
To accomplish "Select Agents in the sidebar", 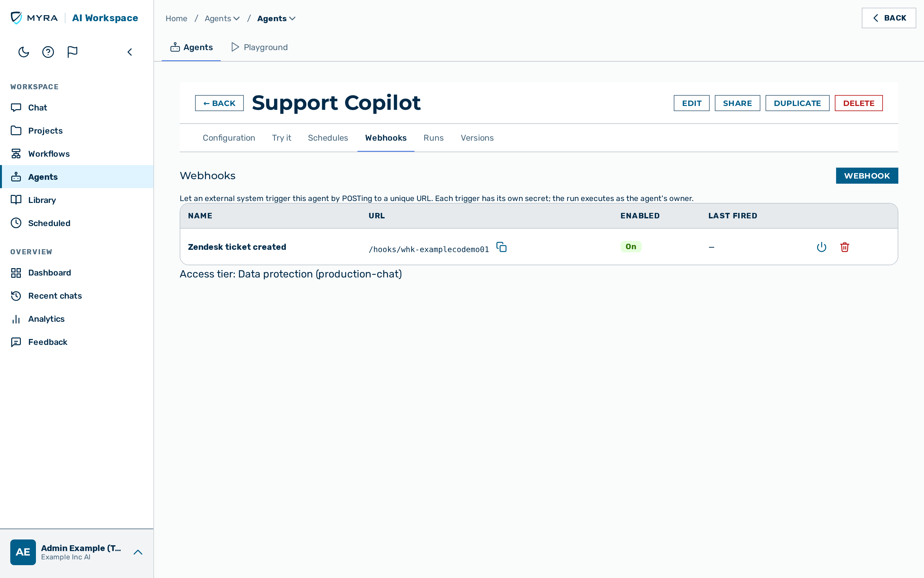I will coord(77,177).
